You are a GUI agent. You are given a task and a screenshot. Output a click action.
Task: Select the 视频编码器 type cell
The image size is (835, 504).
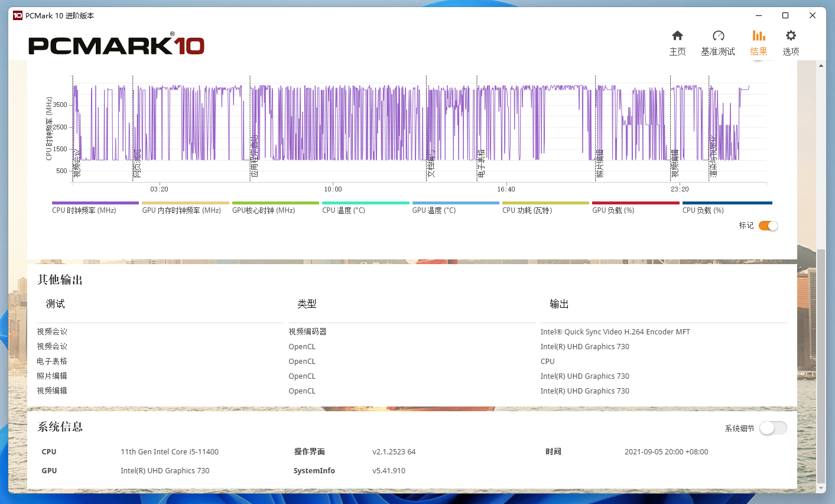[x=307, y=332]
